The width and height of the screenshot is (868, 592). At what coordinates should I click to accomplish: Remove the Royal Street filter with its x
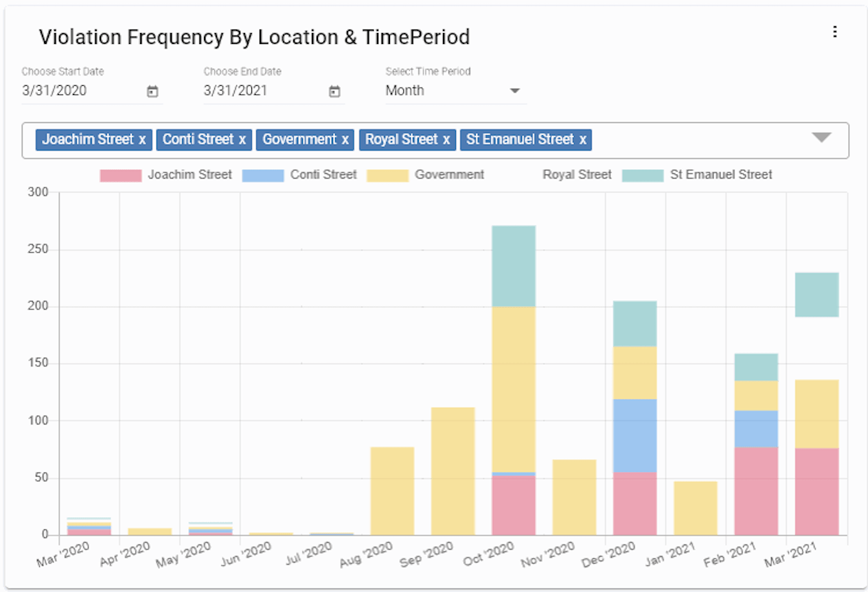pos(448,139)
